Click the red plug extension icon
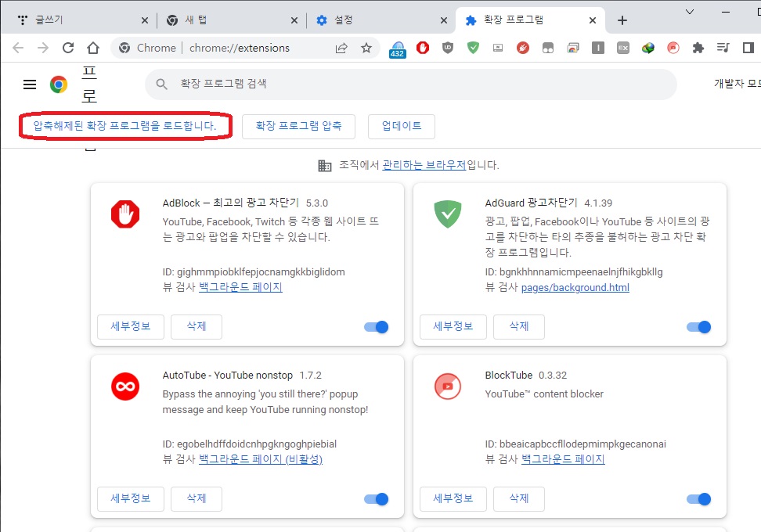This screenshot has height=532, width=761. tap(523, 48)
